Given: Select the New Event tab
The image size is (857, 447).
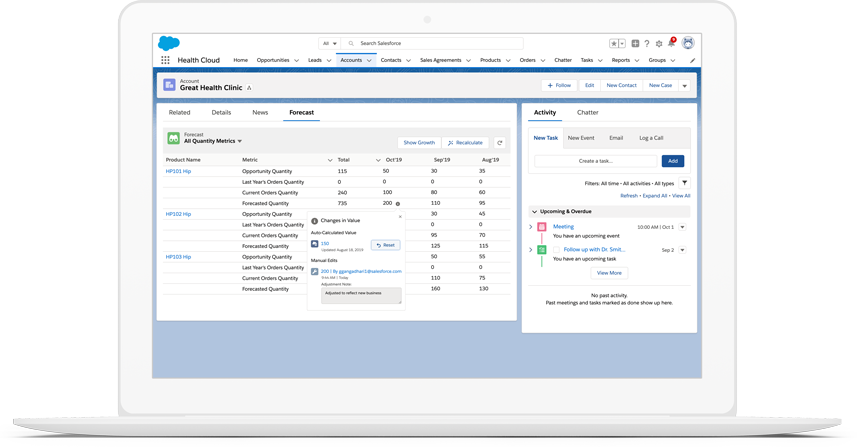Looking at the screenshot, I should coord(580,138).
